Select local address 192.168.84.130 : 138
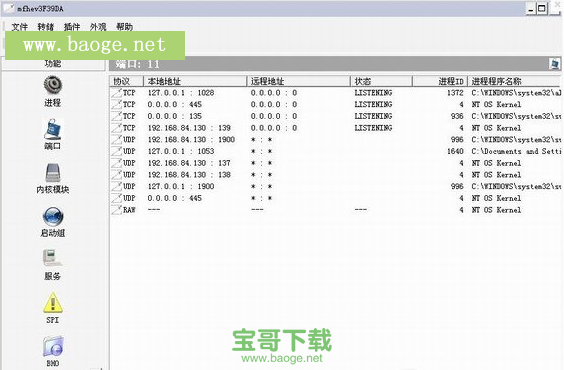Viewport: 564px width, 370px height. (189, 175)
